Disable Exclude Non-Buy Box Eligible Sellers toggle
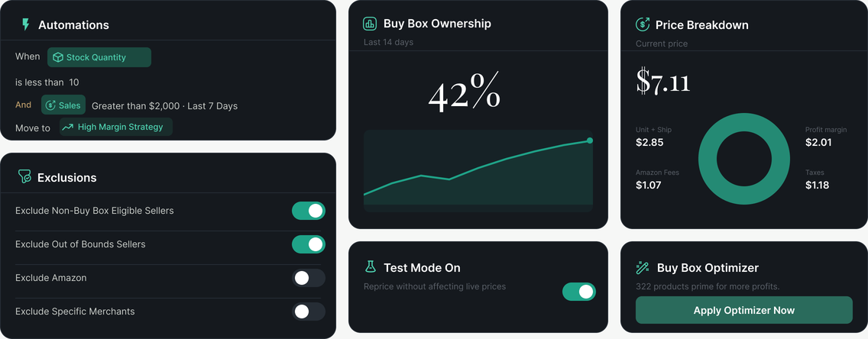The width and height of the screenshot is (868, 339). pyautogui.click(x=309, y=211)
